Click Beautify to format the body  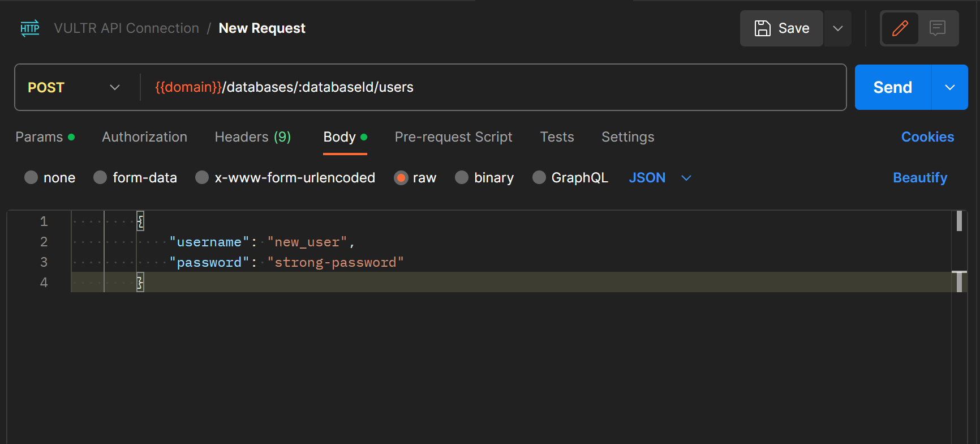920,178
